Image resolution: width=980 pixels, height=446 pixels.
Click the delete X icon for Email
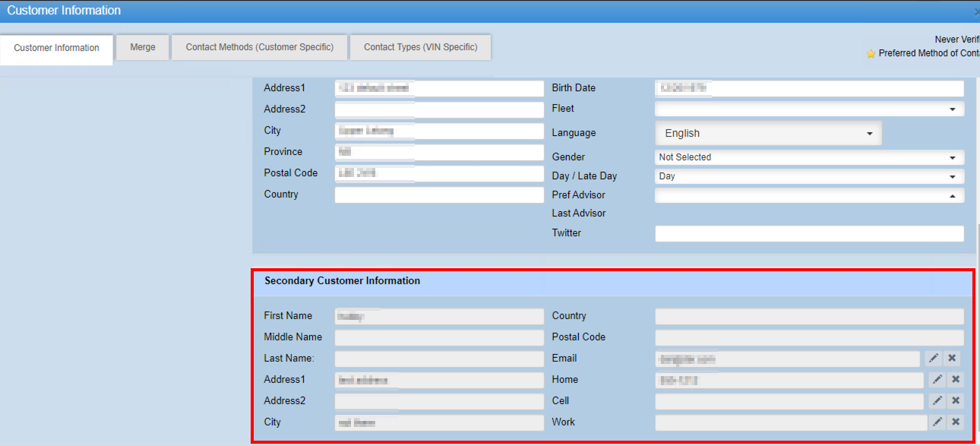pyautogui.click(x=952, y=359)
